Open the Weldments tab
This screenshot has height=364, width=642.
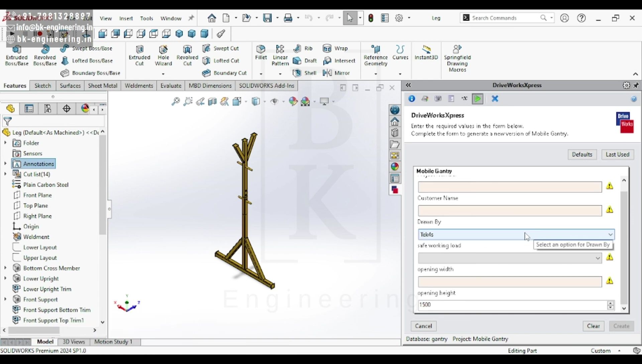tap(139, 85)
